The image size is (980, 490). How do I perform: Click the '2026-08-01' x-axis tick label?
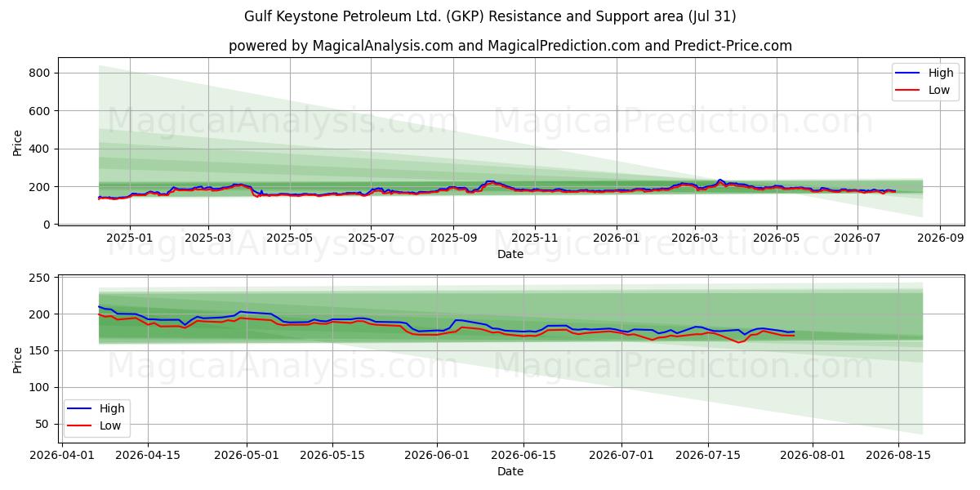tap(813, 457)
